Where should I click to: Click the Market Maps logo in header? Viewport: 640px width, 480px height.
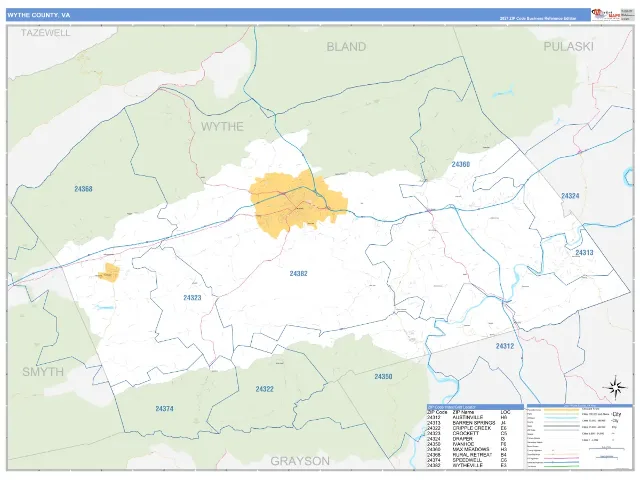(x=605, y=15)
